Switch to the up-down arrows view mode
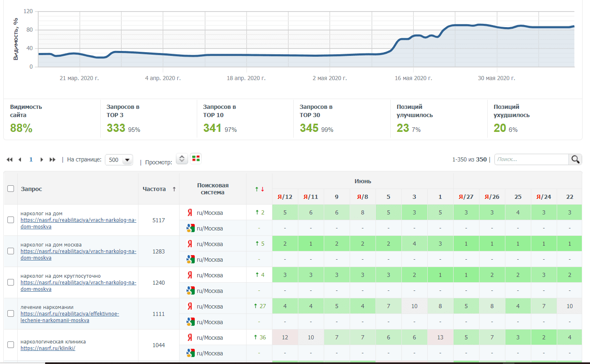This screenshot has height=364, width=590. tap(182, 159)
